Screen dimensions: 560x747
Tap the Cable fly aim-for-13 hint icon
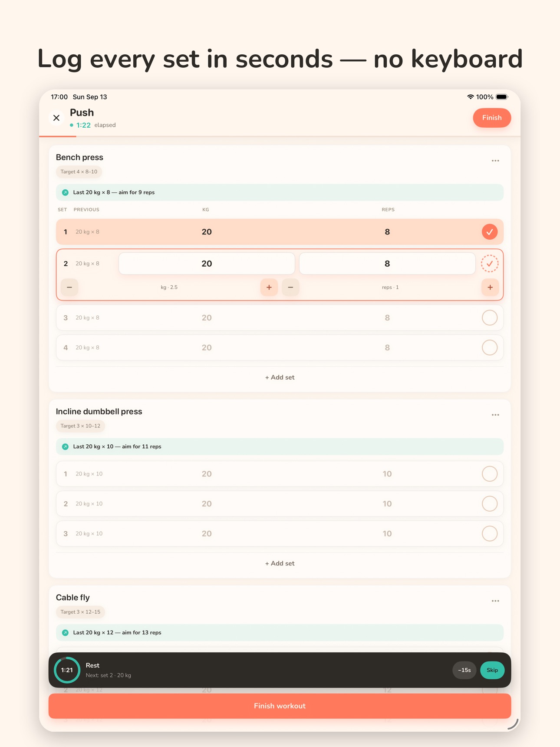pyautogui.click(x=65, y=633)
